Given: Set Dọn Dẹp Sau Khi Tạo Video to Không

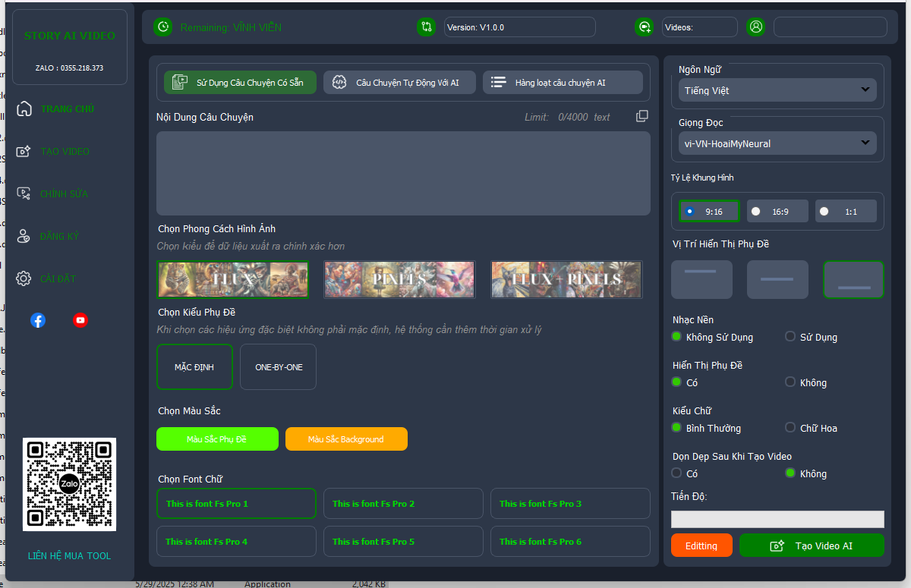Looking at the screenshot, I should [806, 473].
